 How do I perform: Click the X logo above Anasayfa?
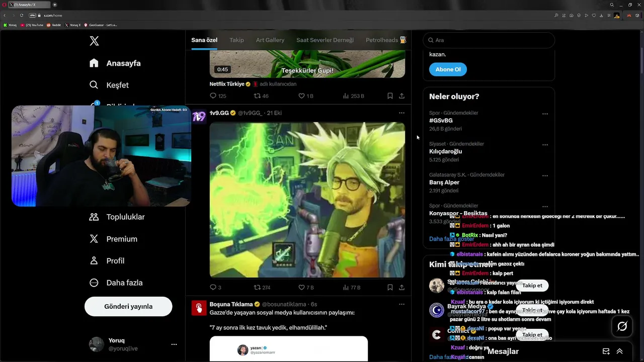click(94, 41)
